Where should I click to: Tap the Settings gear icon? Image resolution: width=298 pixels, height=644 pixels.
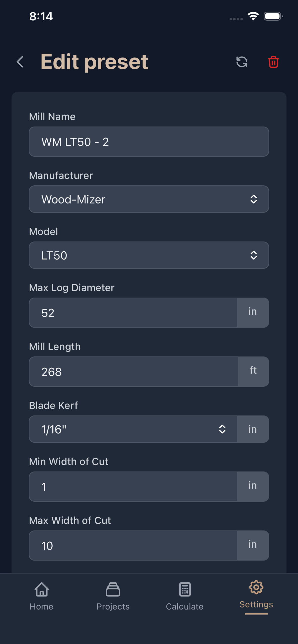pyautogui.click(x=256, y=587)
